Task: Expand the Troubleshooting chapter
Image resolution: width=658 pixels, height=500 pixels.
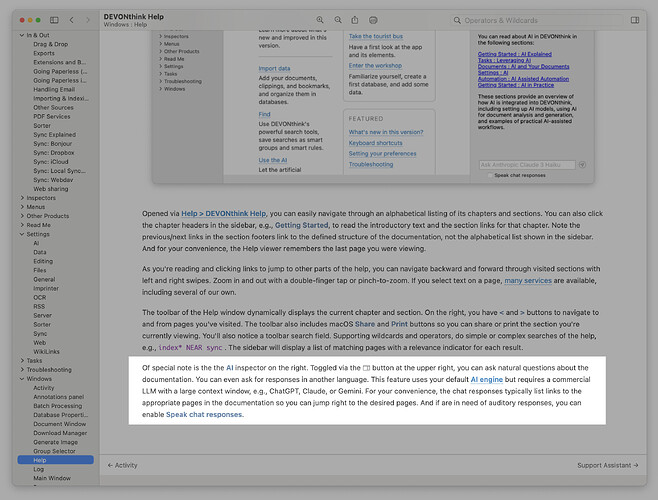Action: tap(20, 370)
